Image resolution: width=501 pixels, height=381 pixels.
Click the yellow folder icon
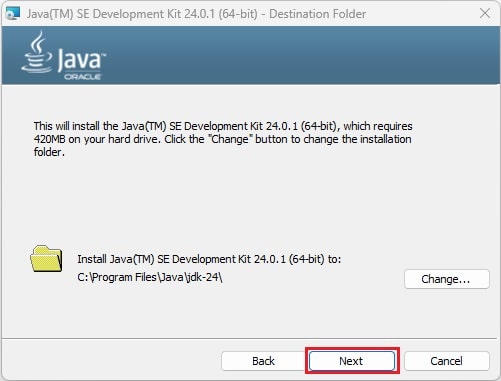click(x=46, y=259)
